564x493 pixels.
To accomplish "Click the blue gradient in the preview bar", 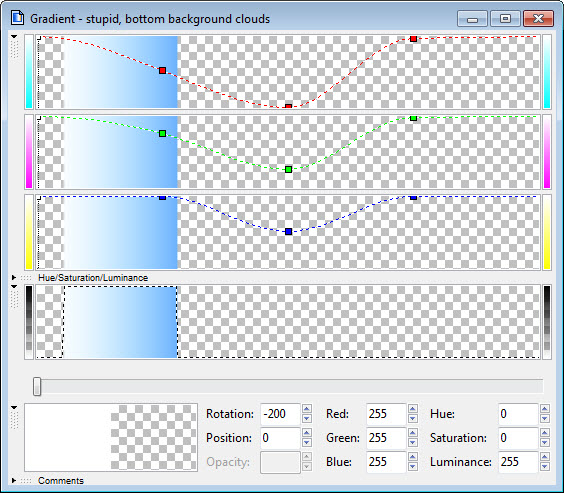I will pyautogui.click(x=120, y=322).
